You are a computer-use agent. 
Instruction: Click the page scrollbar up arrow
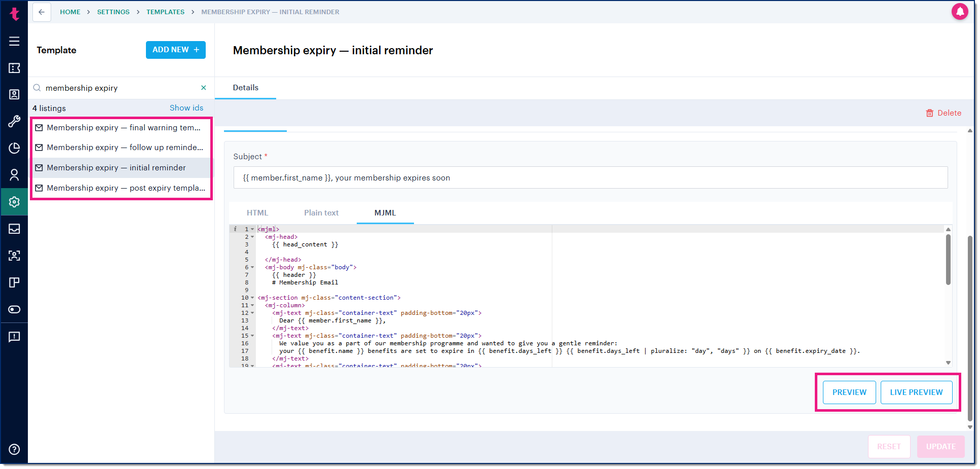(x=970, y=131)
